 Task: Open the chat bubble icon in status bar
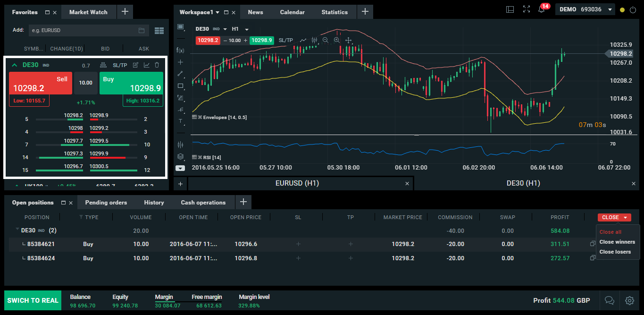609,300
